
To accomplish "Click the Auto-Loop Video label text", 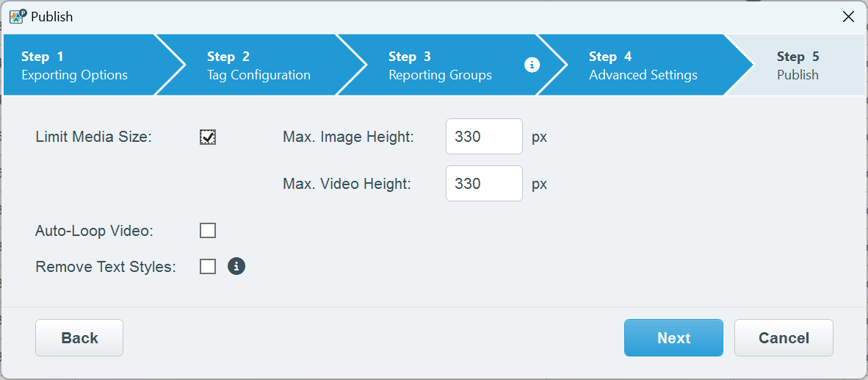I will tap(94, 231).
